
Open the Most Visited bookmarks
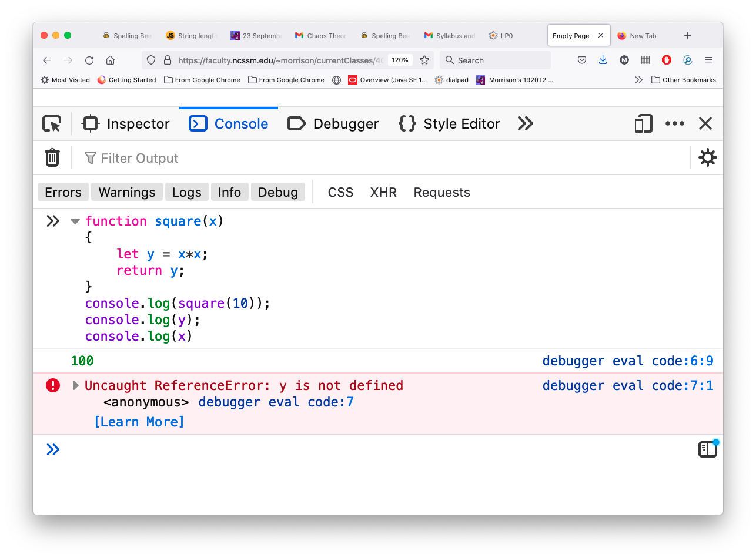pos(65,80)
